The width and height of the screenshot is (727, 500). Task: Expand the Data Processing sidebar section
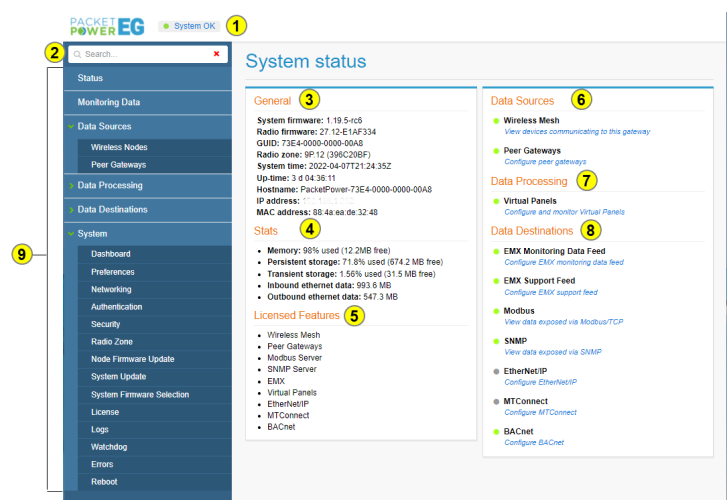(71, 186)
